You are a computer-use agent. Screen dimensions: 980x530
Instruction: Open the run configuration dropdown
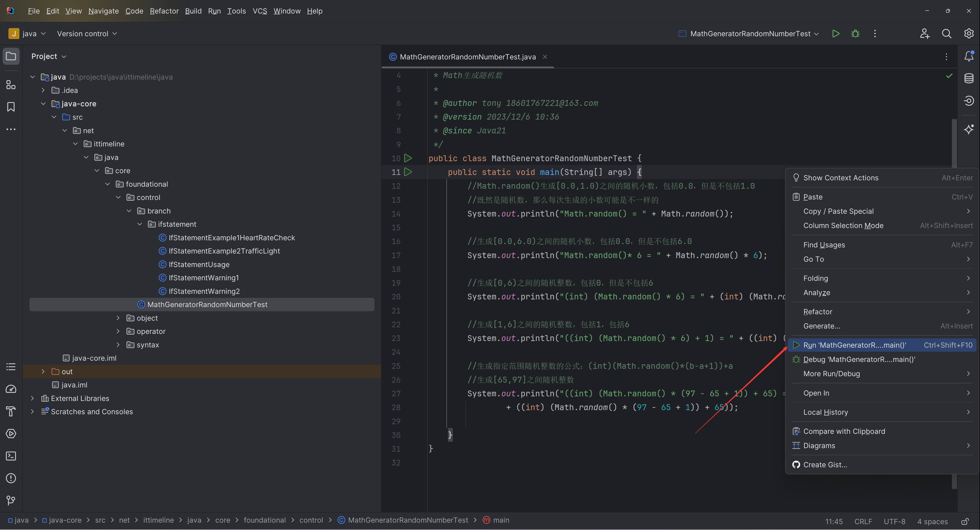(748, 34)
